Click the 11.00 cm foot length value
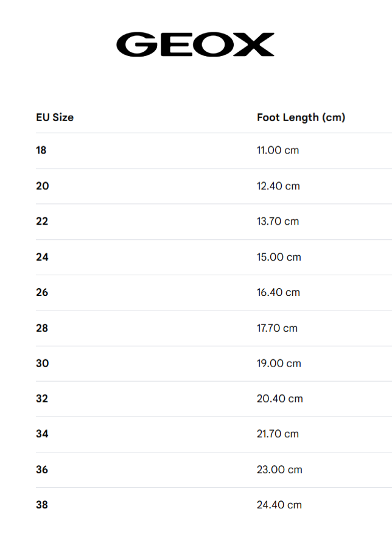The height and width of the screenshot is (548, 392). point(278,150)
